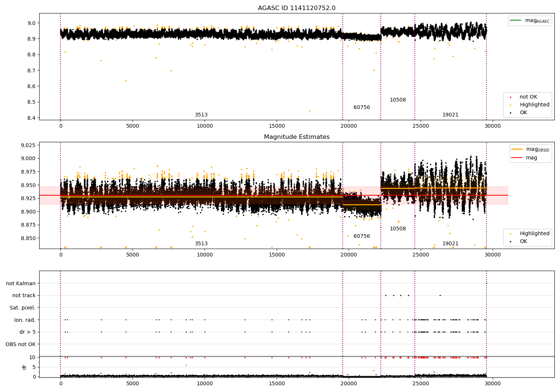Image resolution: width=560 pixels, height=392 pixels.
Task: Click the 'OBS not OK' row label
Action: coord(21,344)
